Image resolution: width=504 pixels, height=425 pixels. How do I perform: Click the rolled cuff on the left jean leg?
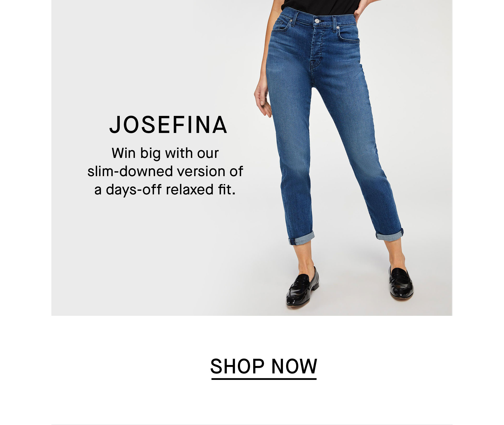click(x=301, y=238)
